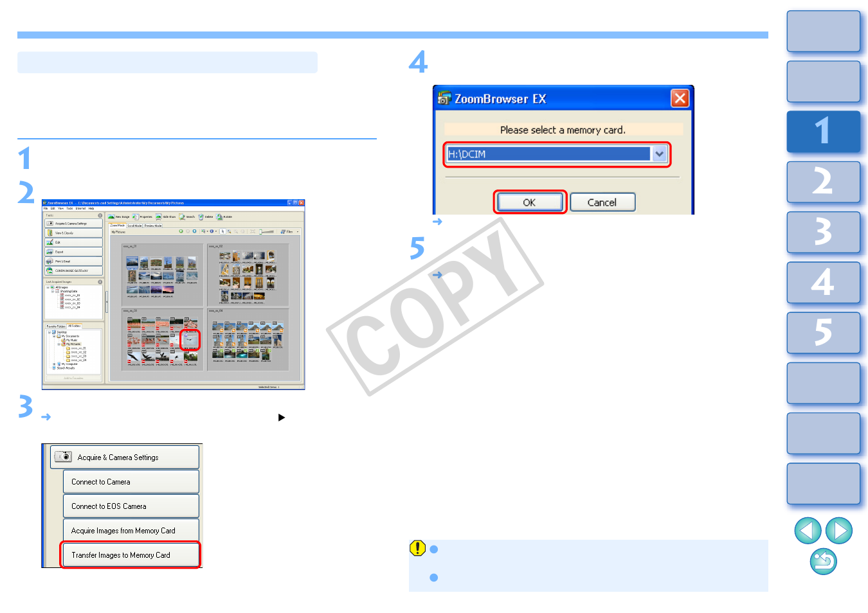The width and height of the screenshot is (868, 613).
Task: Go to previous page arrow
Action: pos(808,531)
